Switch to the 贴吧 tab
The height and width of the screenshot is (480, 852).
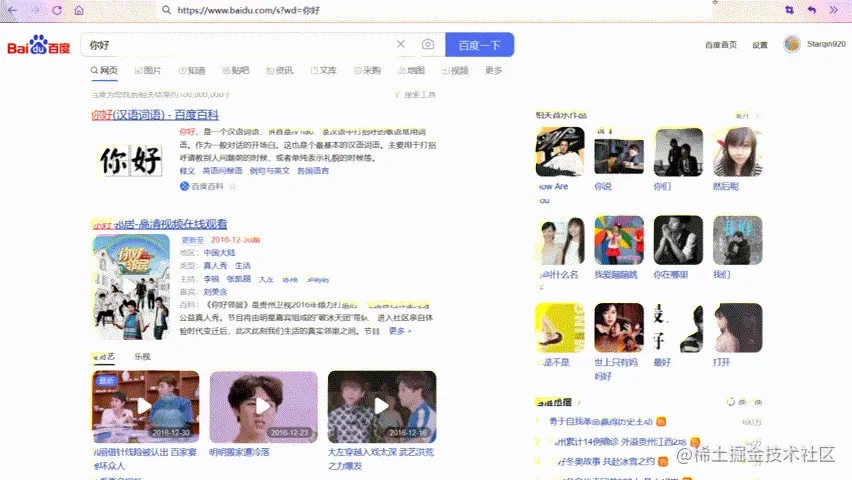[x=236, y=70]
